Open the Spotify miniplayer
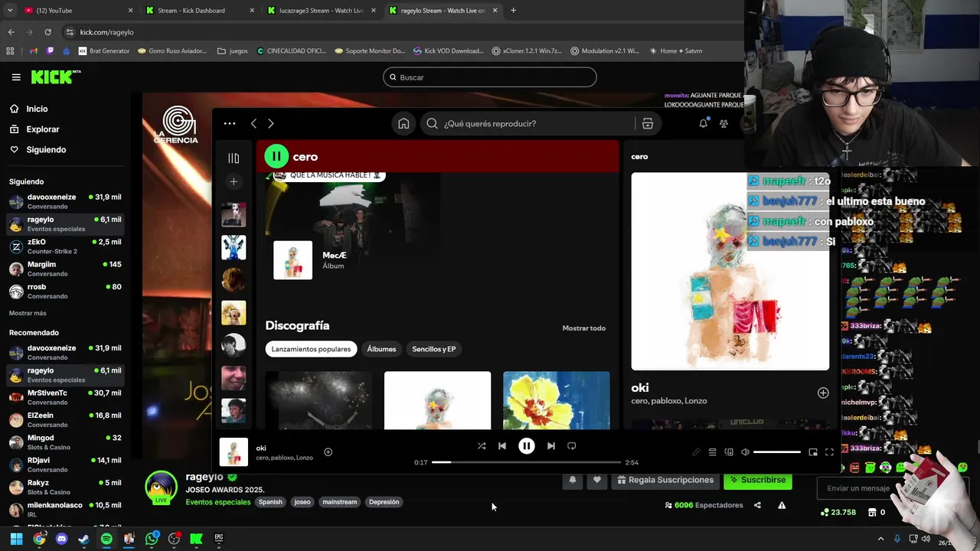The width and height of the screenshot is (980, 551). pyautogui.click(x=813, y=452)
